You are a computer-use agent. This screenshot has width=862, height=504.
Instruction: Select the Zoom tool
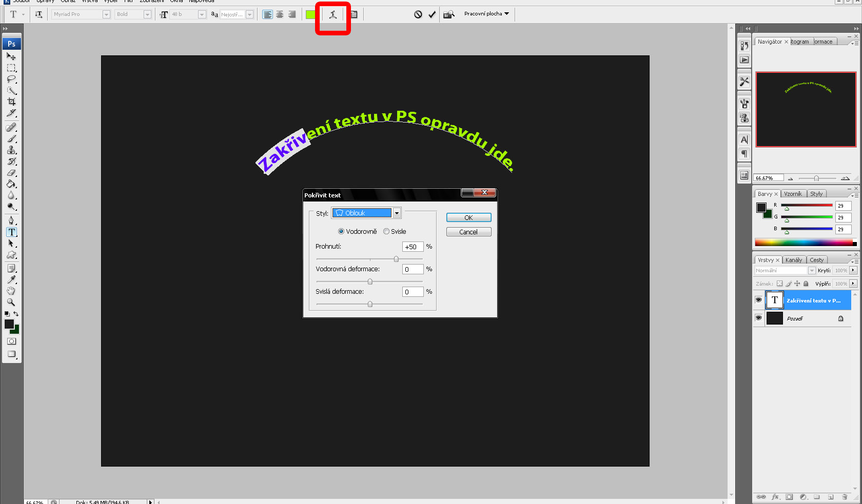[x=11, y=302]
